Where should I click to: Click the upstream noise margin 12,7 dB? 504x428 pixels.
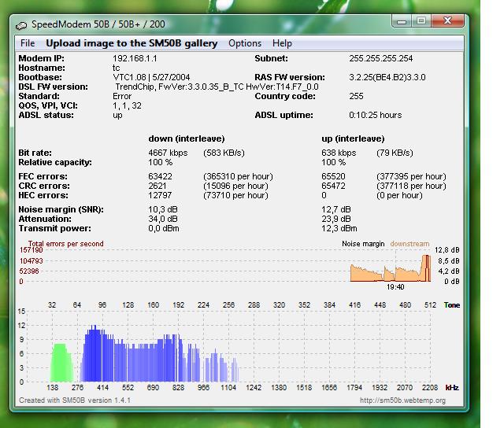tap(336, 209)
